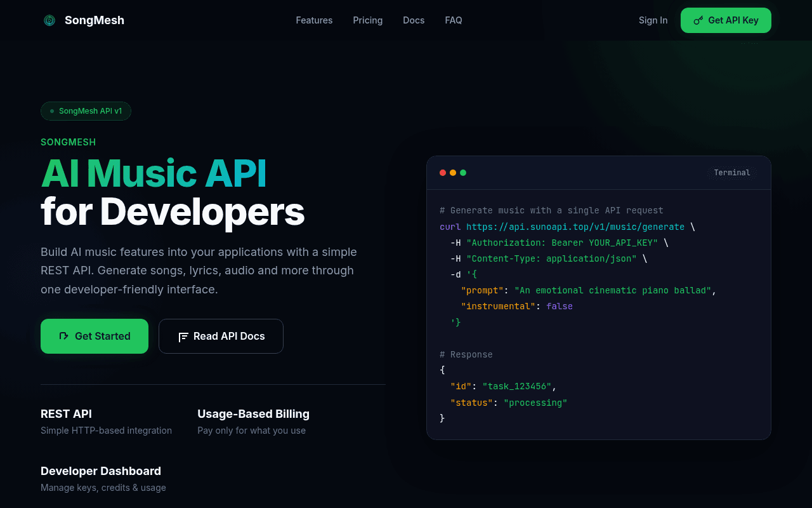812x508 pixels.
Task: Click the key icon in Get API Key
Action: (698, 20)
